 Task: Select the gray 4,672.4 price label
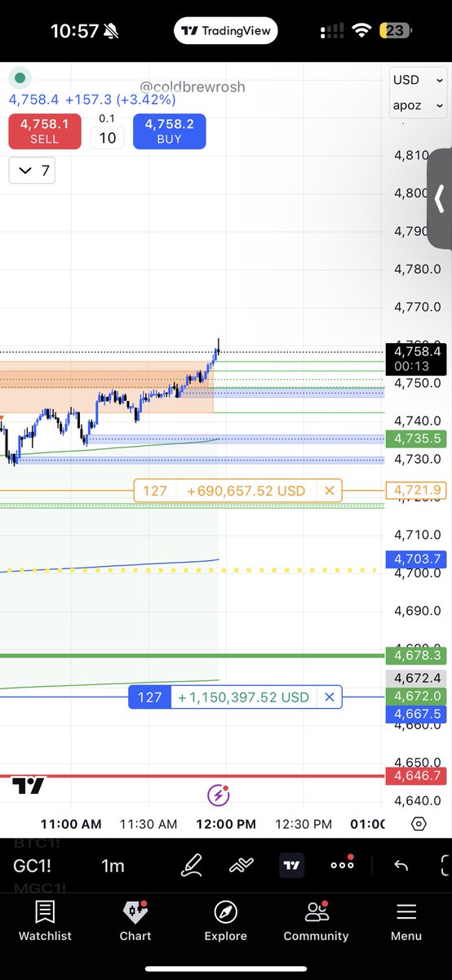point(417,678)
